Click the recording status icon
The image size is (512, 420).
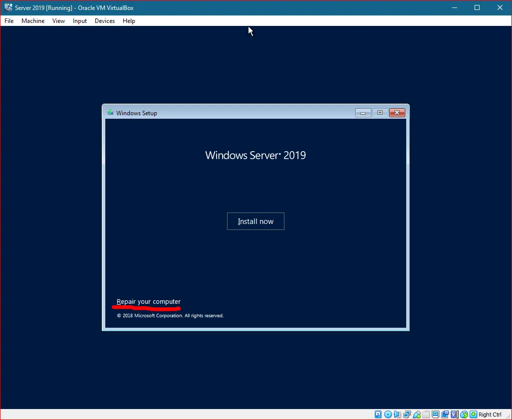point(444,414)
